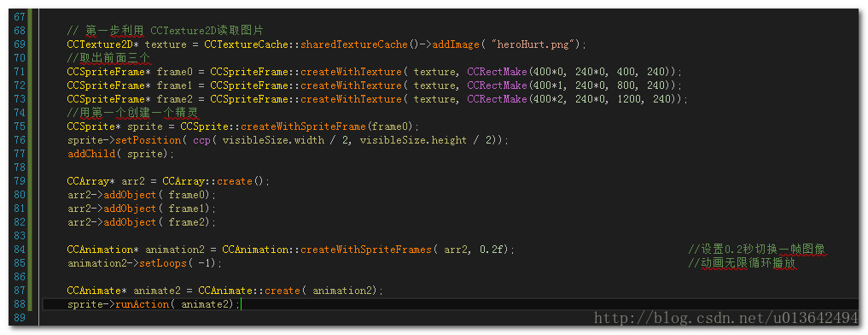Click addObject on the frame0 line
This screenshot has width=868, height=335.
pos(130,195)
